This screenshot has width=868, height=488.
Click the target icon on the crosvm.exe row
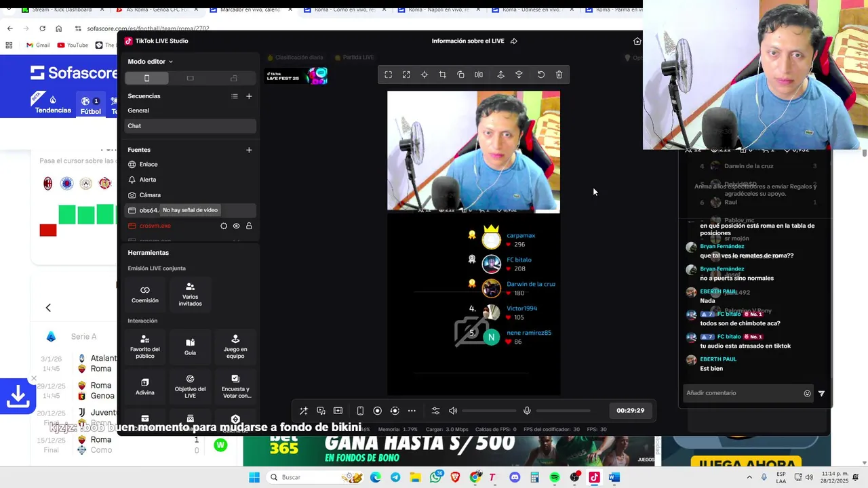point(224,226)
